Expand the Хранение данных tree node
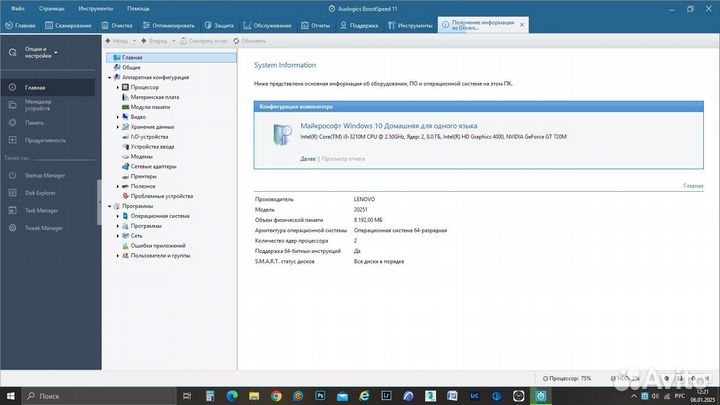 click(118, 127)
